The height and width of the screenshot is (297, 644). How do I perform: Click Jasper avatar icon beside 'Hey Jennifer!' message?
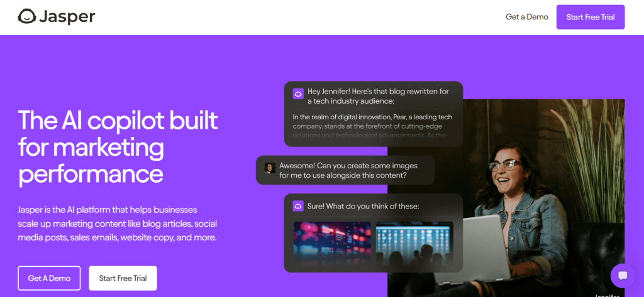pyautogui.click(x=298, y=94)
